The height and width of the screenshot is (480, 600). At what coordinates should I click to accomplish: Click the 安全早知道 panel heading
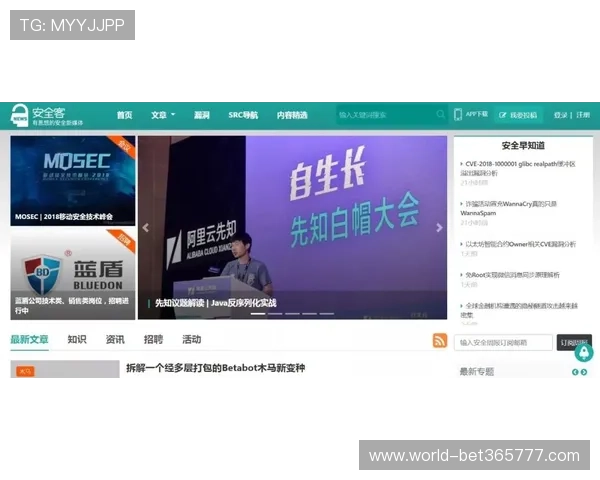pos(523,146)
